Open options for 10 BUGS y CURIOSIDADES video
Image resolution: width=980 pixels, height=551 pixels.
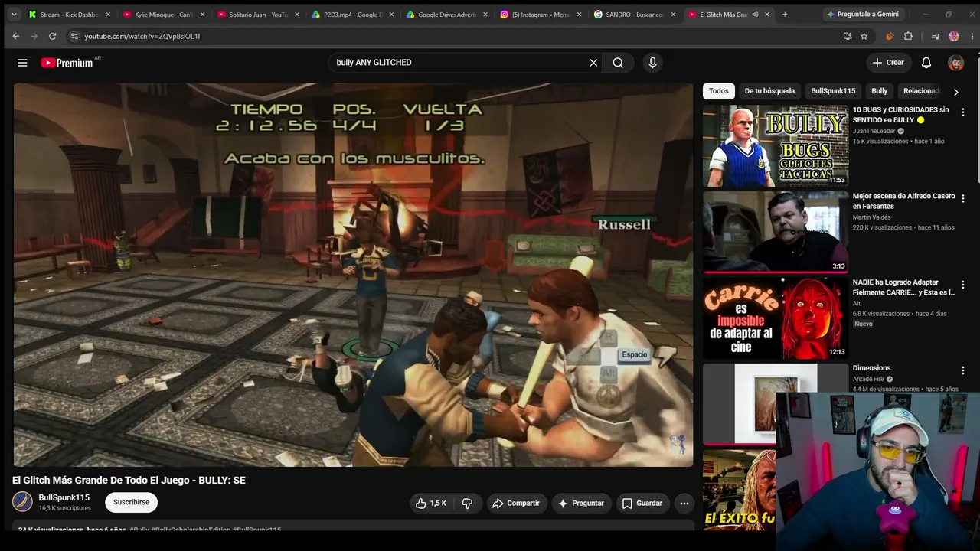pyautogui.click(x=963, y=112)
